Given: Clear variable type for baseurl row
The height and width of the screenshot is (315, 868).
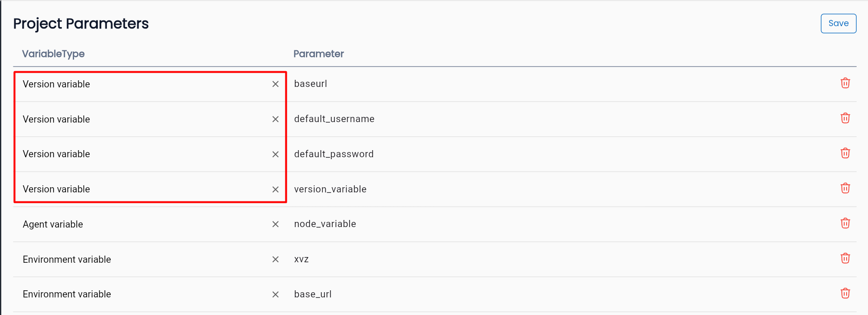Looking at the screenshot, I should [275, 84].
